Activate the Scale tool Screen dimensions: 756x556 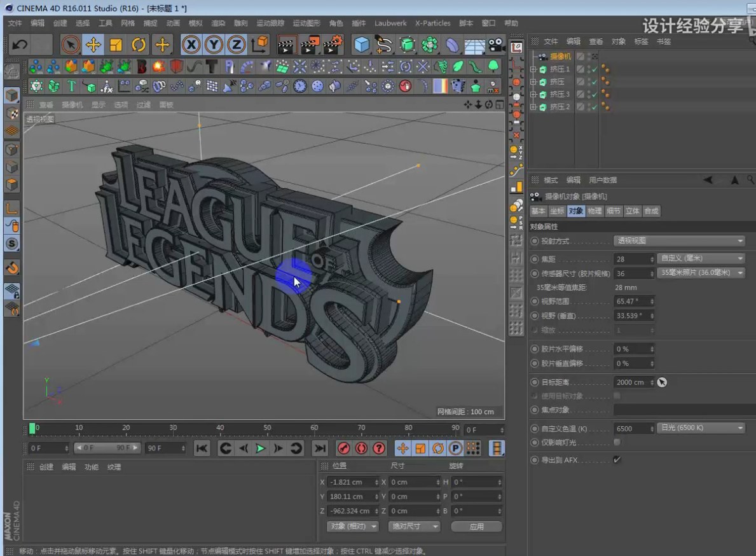click(116, 45)
